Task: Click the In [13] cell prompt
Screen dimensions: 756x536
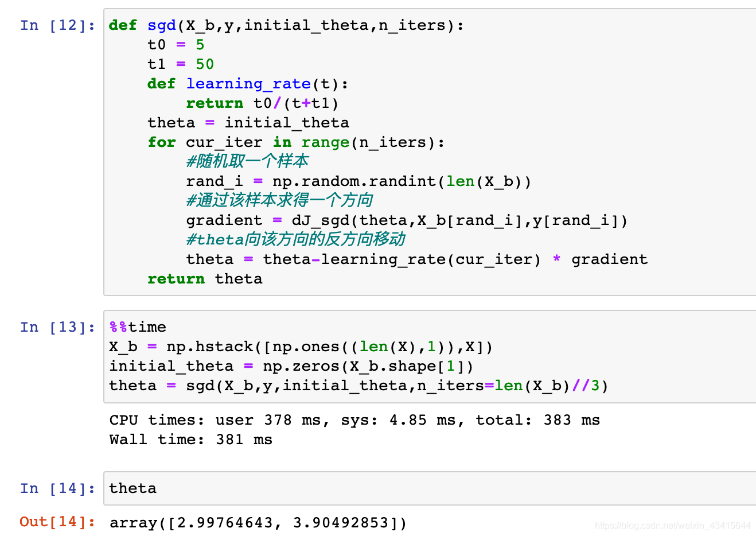Action: pyautogui.click(x=57, y=327)
